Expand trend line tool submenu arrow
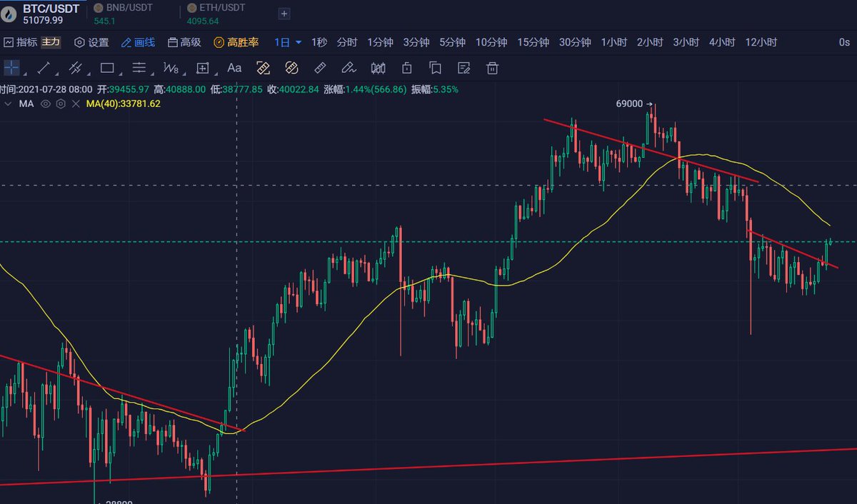This screenshot has height=504, width=857. tap(56, 73)
